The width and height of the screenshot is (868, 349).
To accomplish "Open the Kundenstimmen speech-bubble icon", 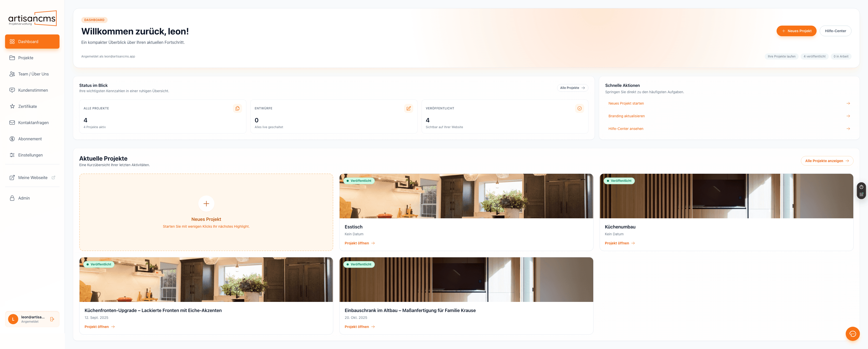I will [x=12, y=90].
